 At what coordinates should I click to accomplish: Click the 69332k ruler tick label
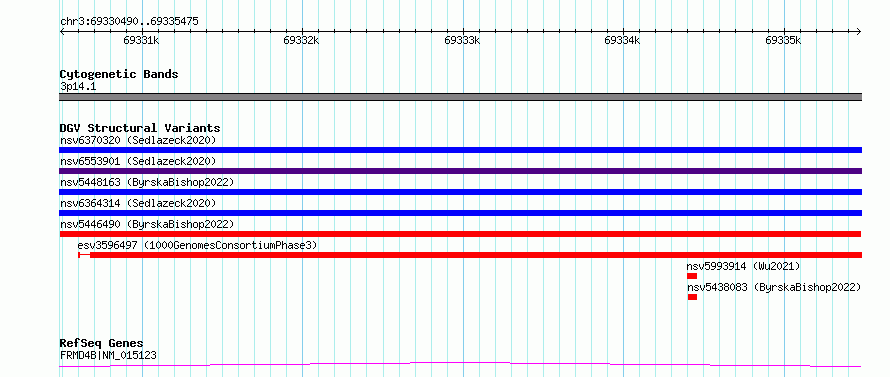(301, 40)
